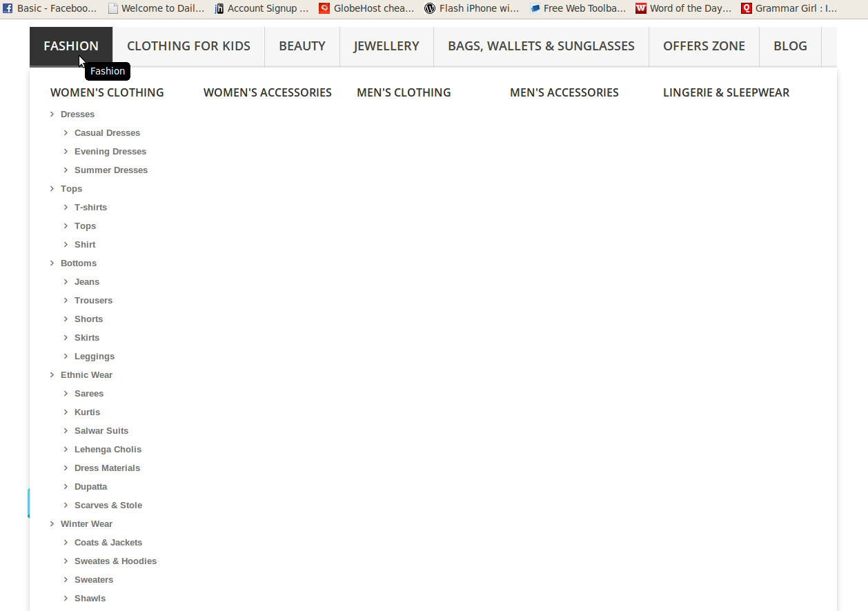The width and height of the screenshot is (868, 611).
Task: Select the Ethnic Wear category
Action: pyautogui.click(x=86, y=375)
